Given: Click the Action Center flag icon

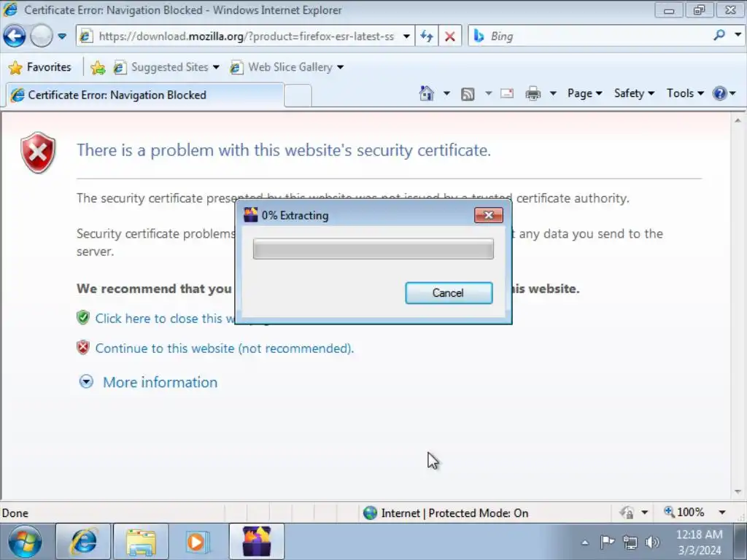Looking at the screenshot, I should tap(608, 542).
